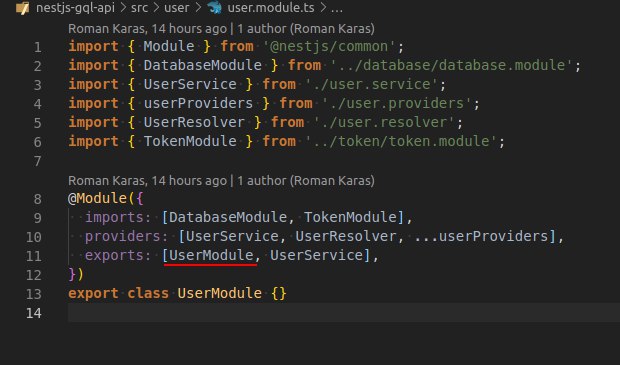Screen dimensions: 620x365
Task: Click the export keyword on line 13
Action: [x=93, y=293]
